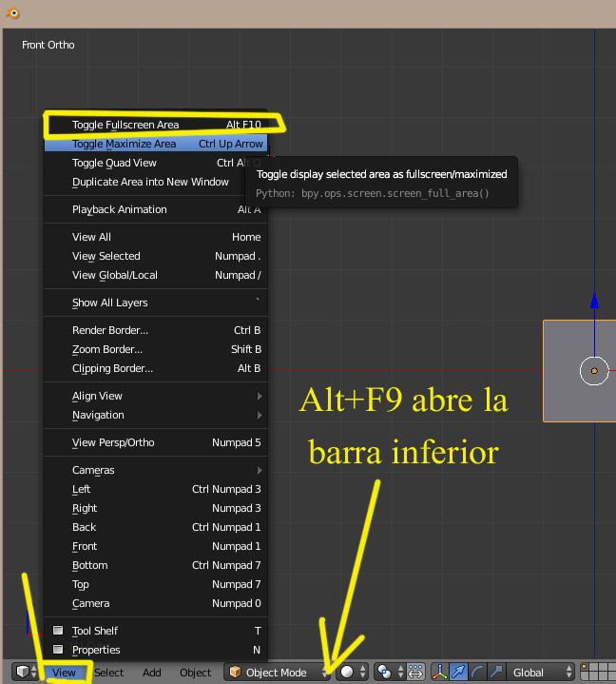
Task: Switch to Back view
Action: click(156, 527)
